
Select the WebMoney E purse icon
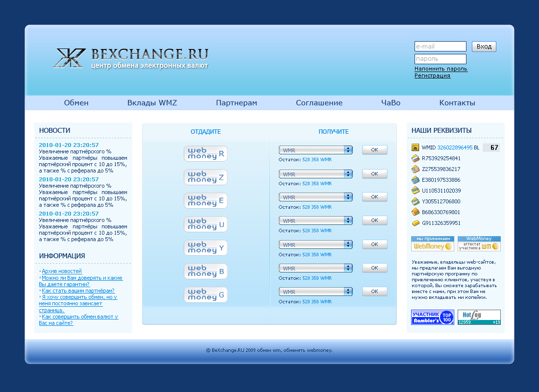205,200
